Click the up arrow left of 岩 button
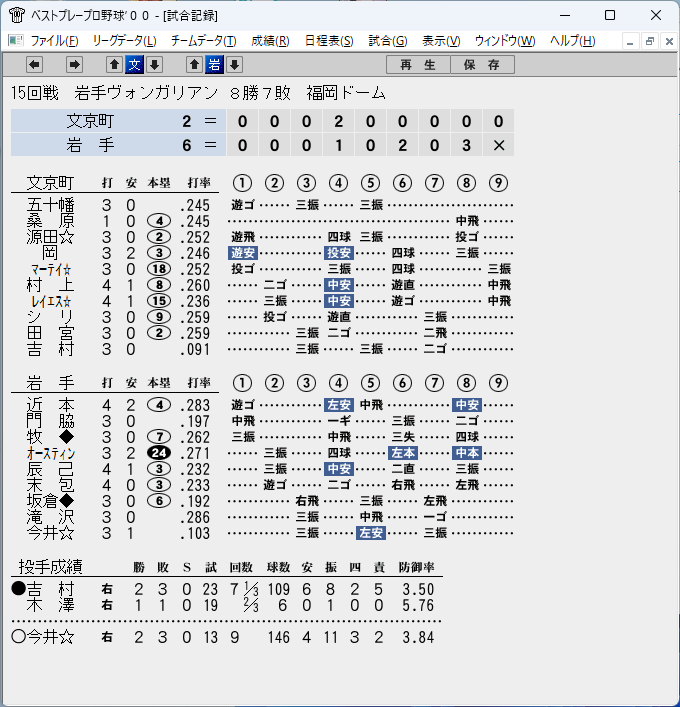 (x=195, y=65)
